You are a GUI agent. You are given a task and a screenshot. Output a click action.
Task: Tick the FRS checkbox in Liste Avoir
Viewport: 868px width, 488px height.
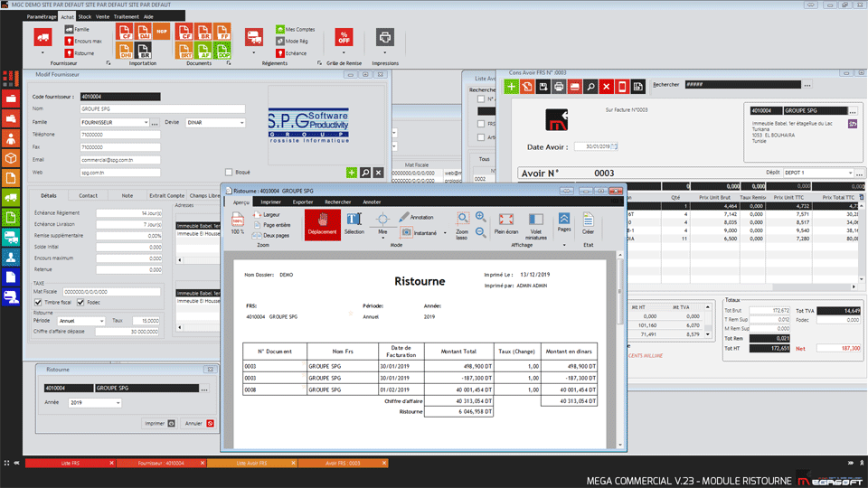pos(480,124)
